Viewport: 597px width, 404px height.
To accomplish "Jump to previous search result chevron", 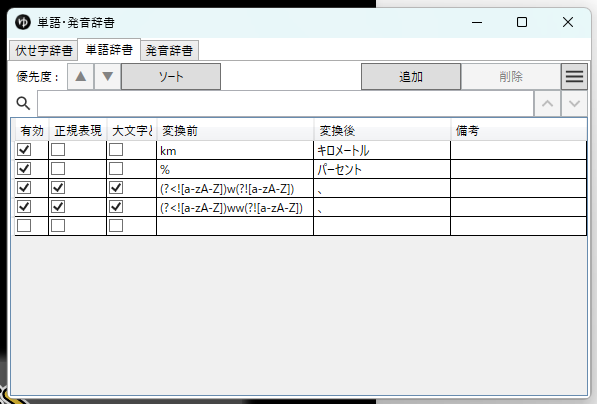I will [548, 104].
